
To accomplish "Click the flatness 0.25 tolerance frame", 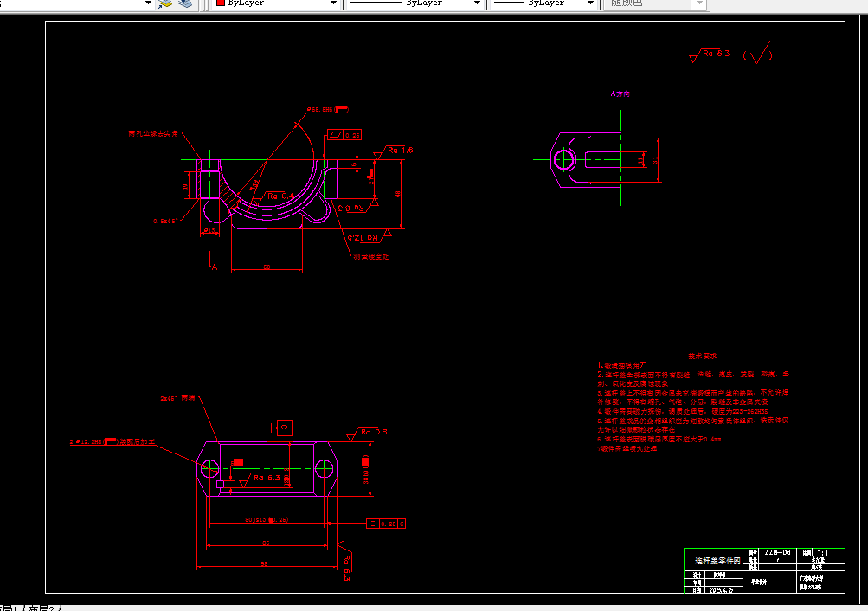I will (344, 135).
